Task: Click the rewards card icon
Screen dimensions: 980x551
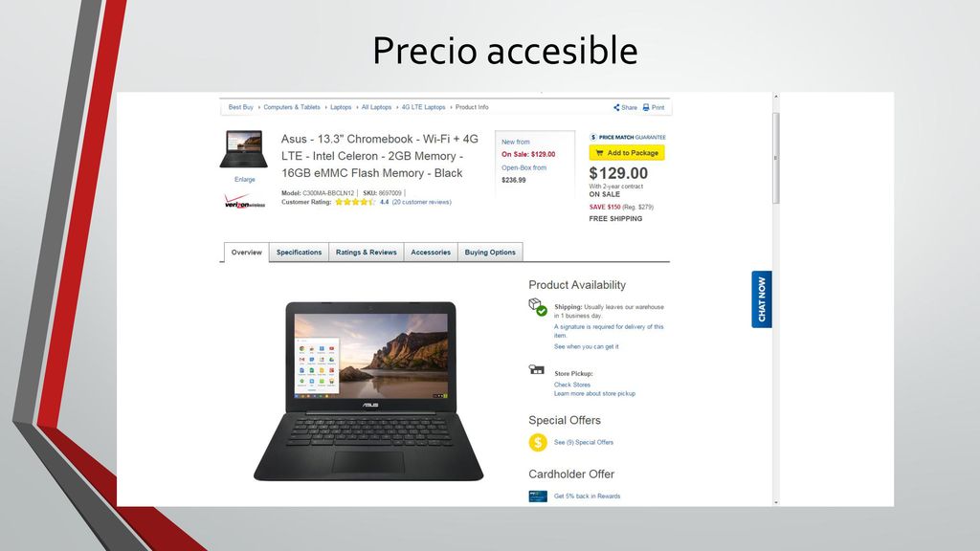Action: [538, 496]
